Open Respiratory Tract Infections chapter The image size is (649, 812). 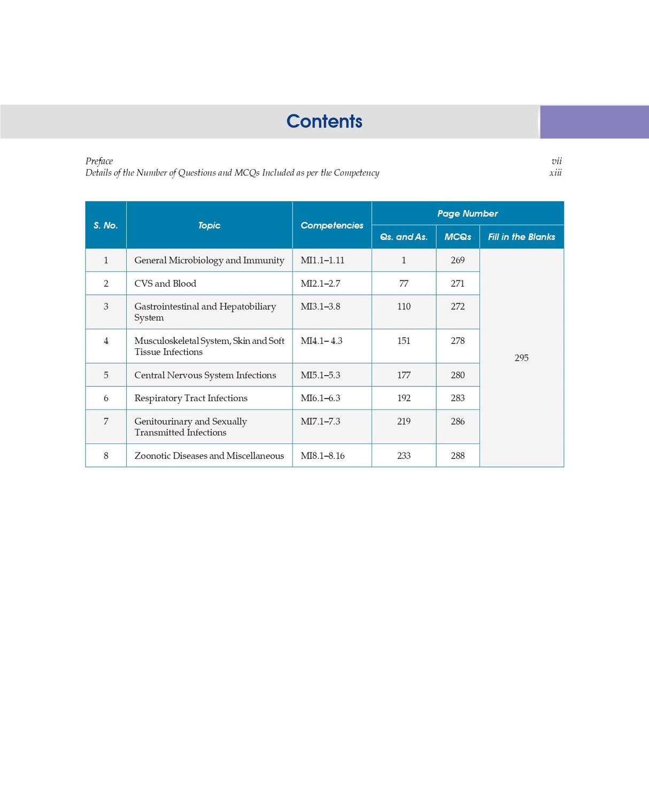point(190,398)
